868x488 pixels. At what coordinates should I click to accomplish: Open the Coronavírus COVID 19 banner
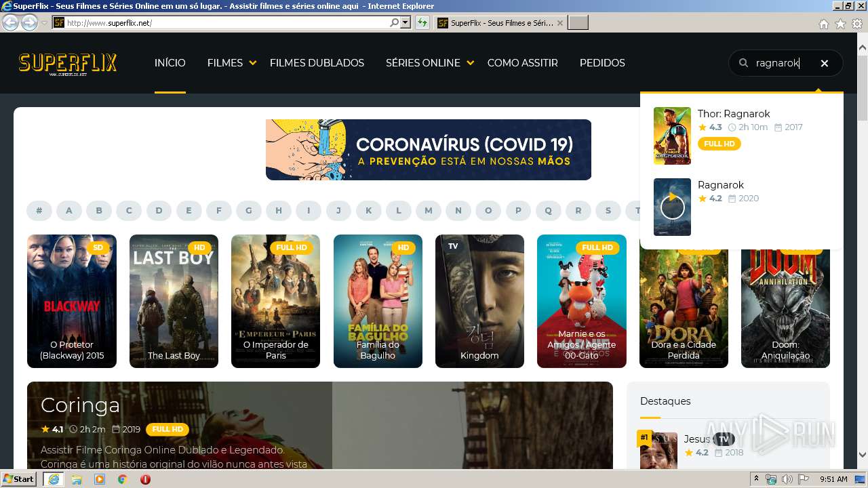(429, 150)
